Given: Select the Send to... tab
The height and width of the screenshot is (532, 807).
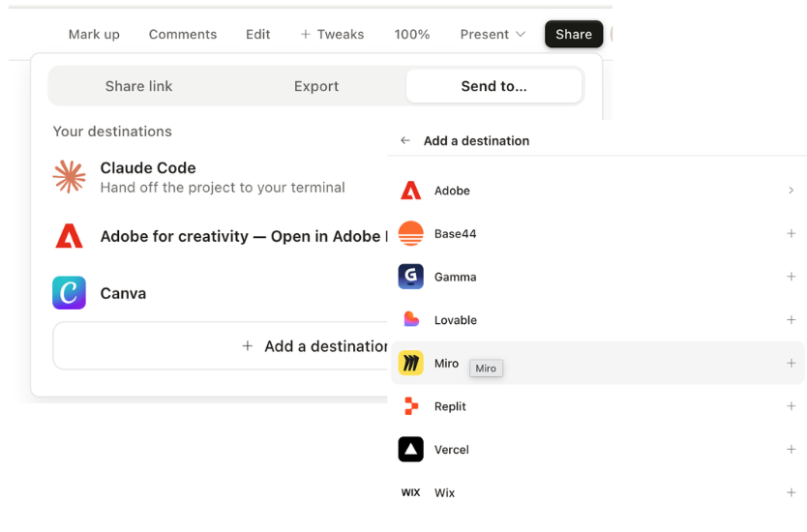Looking at the screenshot, I should (x=493, y=86).
